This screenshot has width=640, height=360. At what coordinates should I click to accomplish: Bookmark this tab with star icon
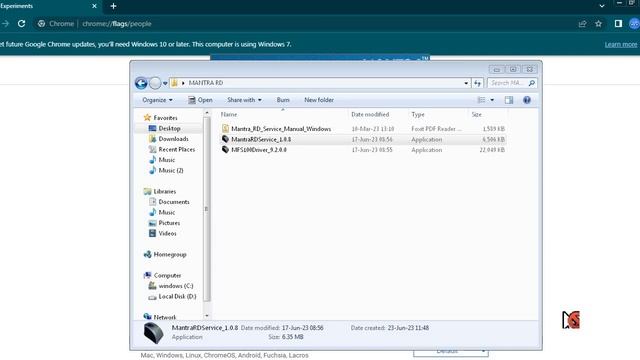click(x=598, y=24)
